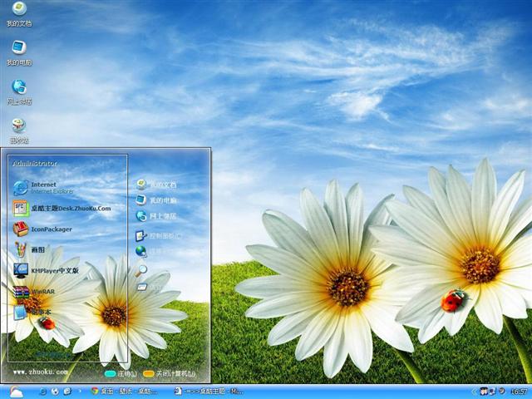Click first system tray icon after arrow
The height and width of the screenshot is (399, 532).
(484, 392)
